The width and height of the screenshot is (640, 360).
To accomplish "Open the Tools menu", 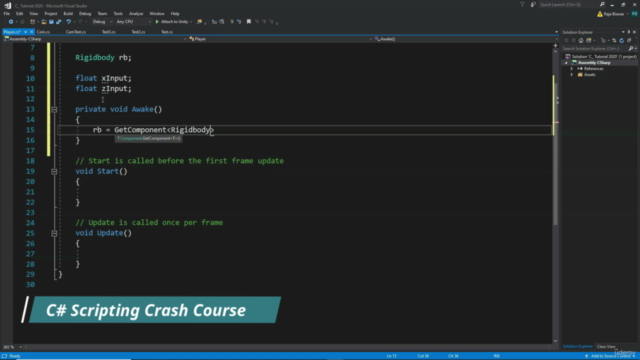I will (x=118, y=13).
